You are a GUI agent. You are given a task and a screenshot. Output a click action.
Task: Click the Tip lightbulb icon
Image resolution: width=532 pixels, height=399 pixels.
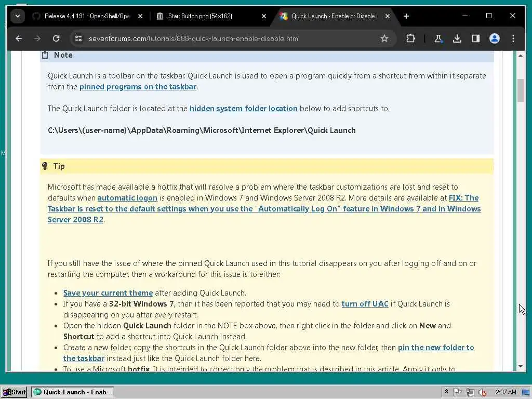(45, 166)
